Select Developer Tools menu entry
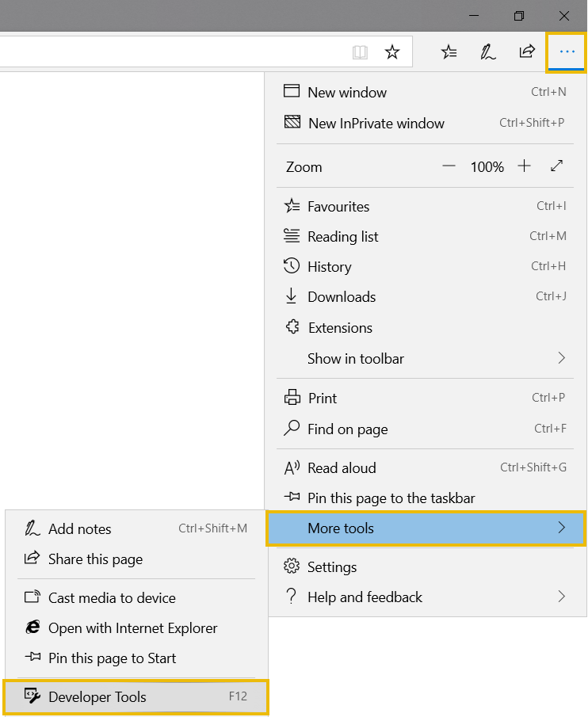 pyautogui.click(x=97, y=697)
